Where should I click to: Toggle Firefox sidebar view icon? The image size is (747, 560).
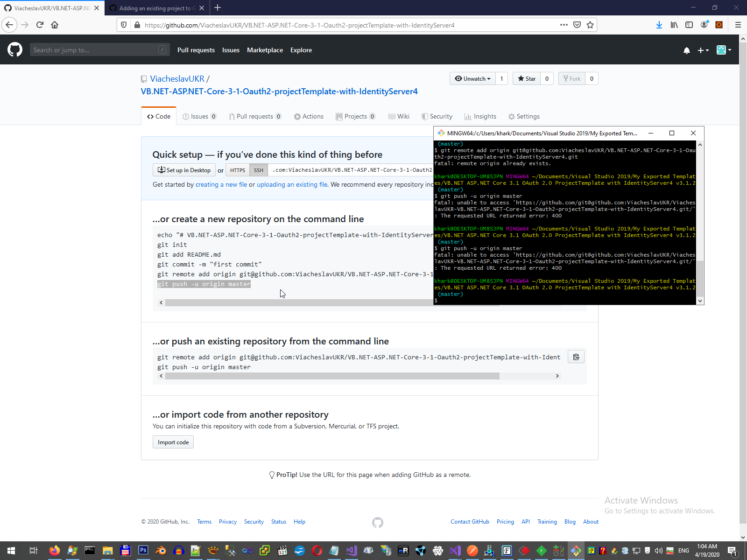pyautogui.click(x=689, y=25)
